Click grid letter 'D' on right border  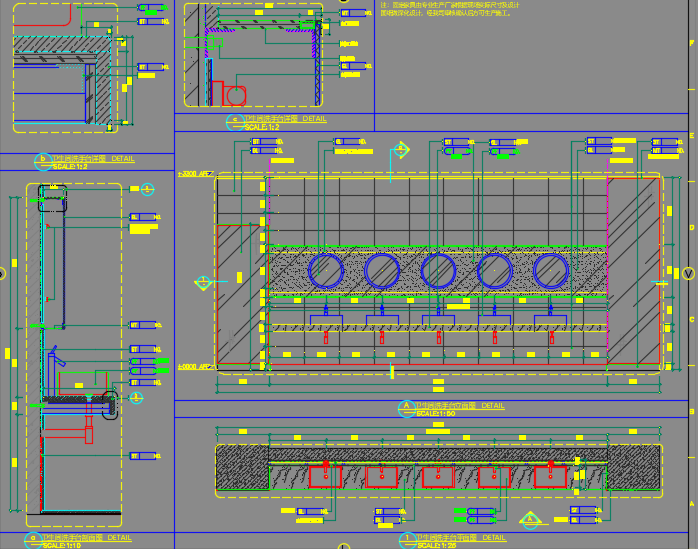click(x=692, y=228)
